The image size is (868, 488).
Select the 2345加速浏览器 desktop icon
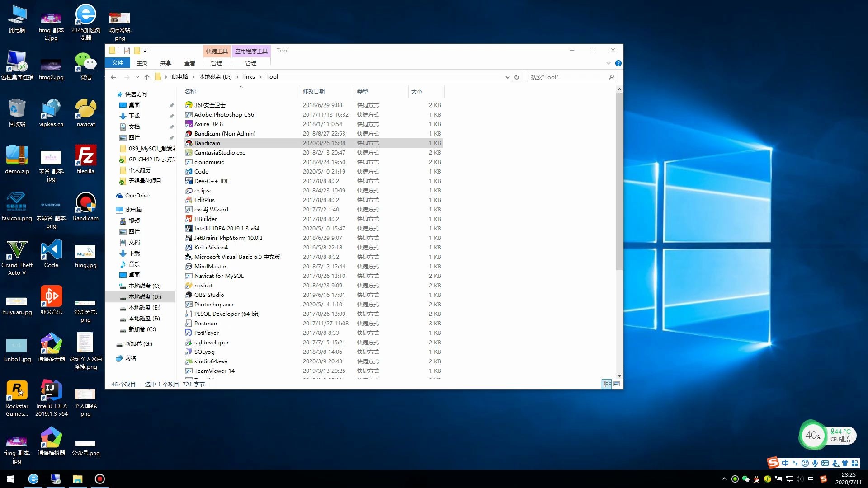coord(85,22)
